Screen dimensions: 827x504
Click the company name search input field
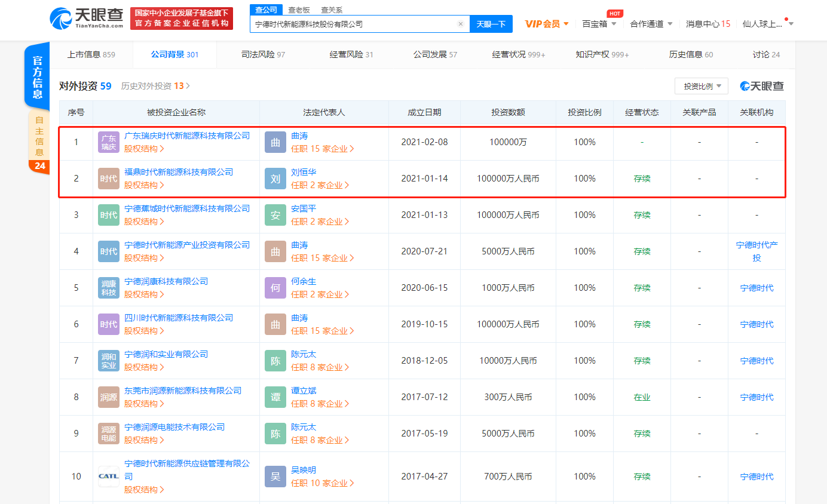[353, 24]
